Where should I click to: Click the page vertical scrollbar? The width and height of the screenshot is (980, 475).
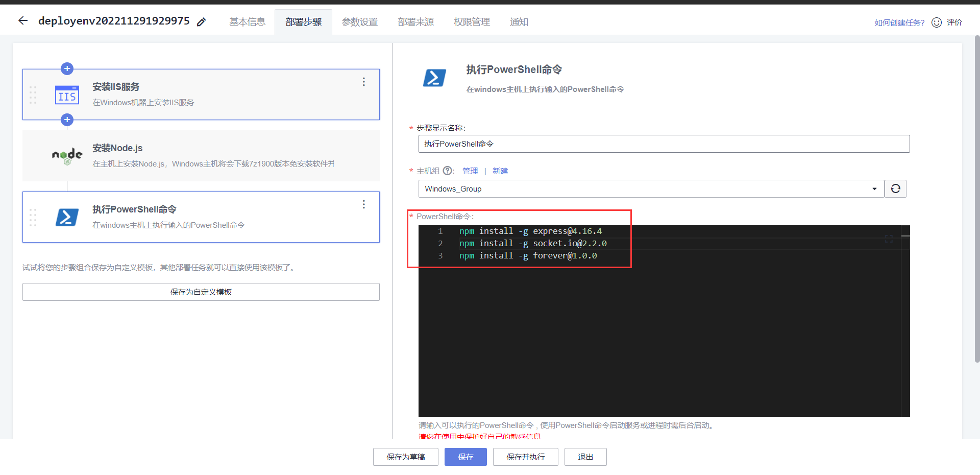point(977,199)
